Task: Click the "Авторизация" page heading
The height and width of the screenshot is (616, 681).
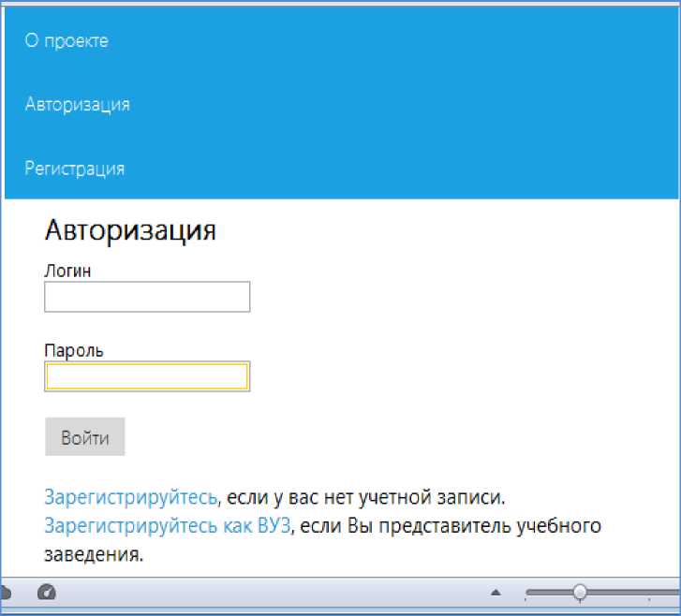Action: tap(130, 230)
